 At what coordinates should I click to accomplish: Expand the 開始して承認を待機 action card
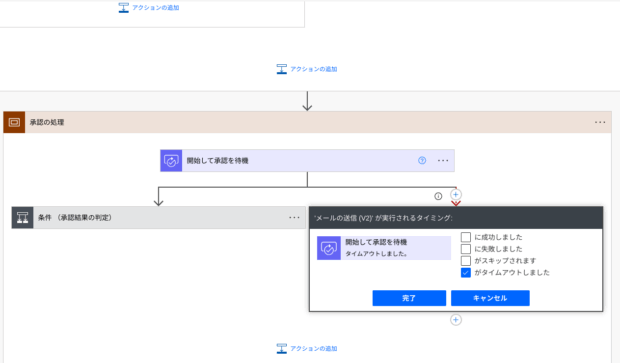pos(307,161)
